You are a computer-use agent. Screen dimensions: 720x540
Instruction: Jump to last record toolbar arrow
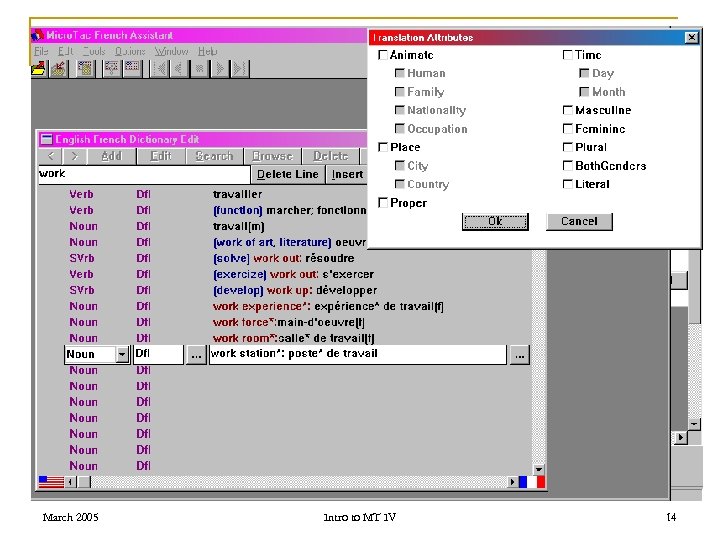[x=239, y=69]
